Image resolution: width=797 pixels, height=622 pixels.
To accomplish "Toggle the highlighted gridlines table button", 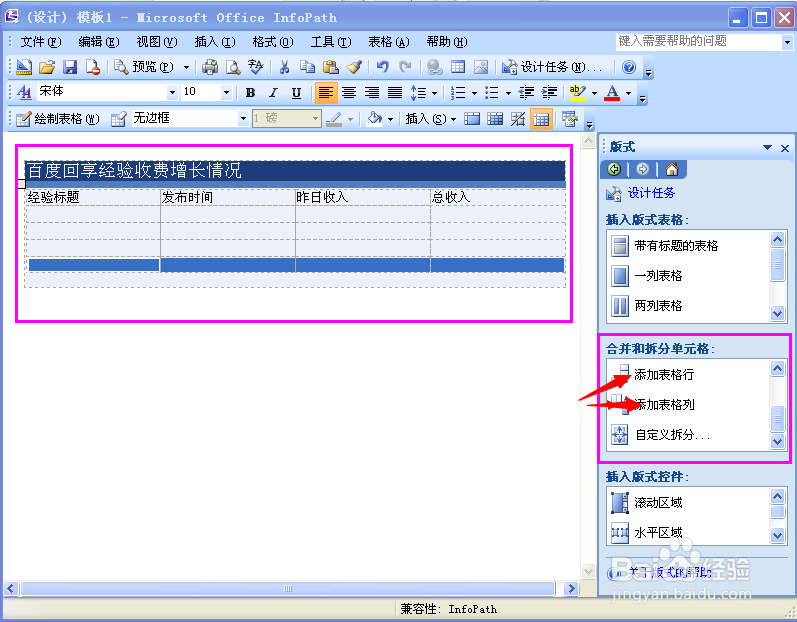I will tap(541, 119).
